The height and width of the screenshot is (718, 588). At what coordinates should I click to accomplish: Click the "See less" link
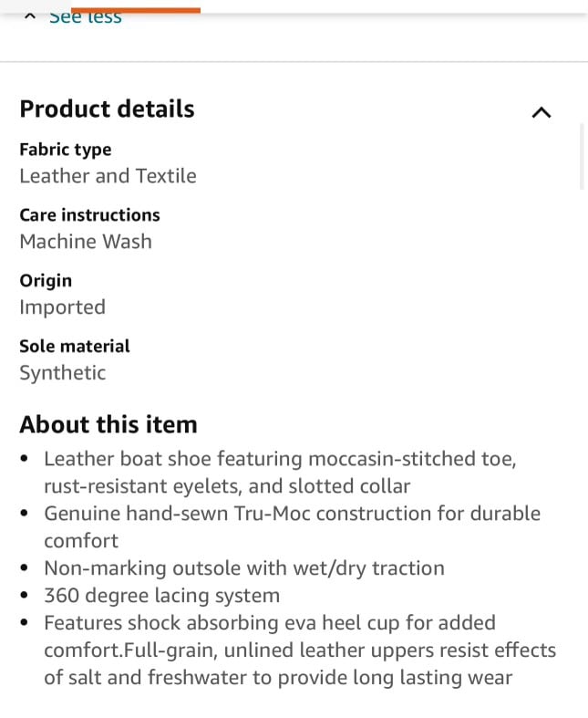tap(86, 17)
